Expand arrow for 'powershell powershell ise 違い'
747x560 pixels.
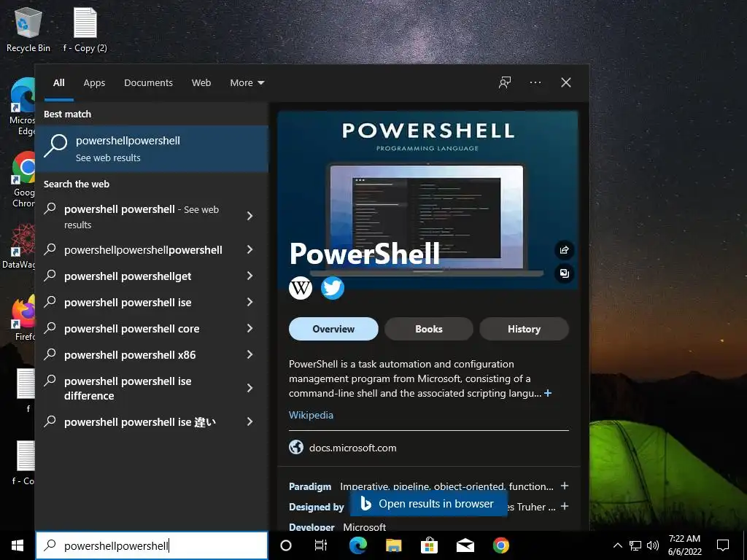coord(249,421)
